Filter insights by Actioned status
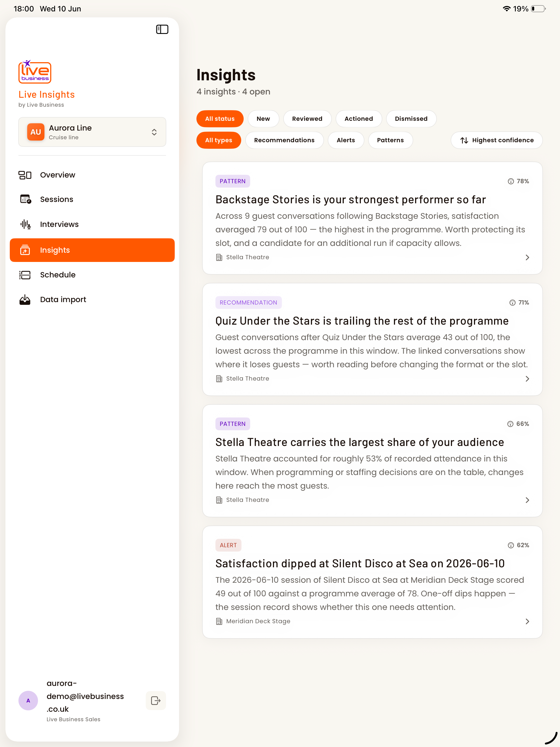 click(x=358, y=119)
